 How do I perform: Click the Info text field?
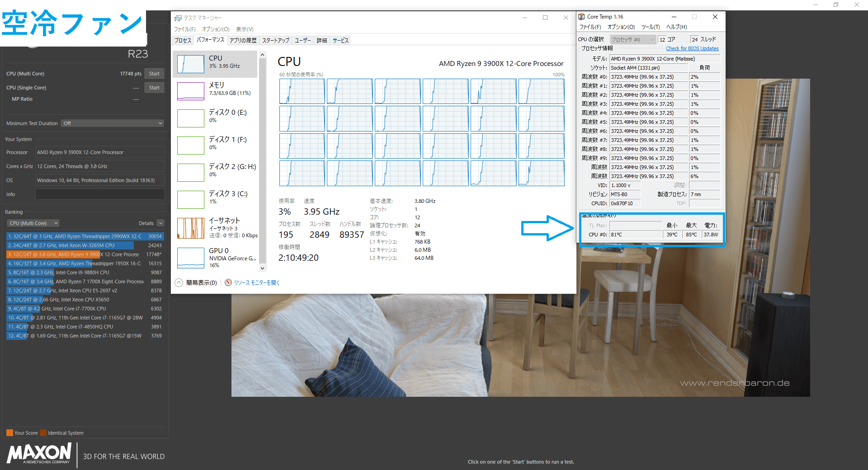(100, 194)
